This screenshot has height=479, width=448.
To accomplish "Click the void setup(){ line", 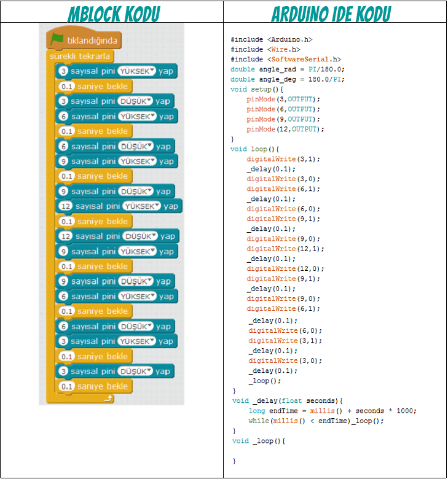I will click(x=257, y=89).
